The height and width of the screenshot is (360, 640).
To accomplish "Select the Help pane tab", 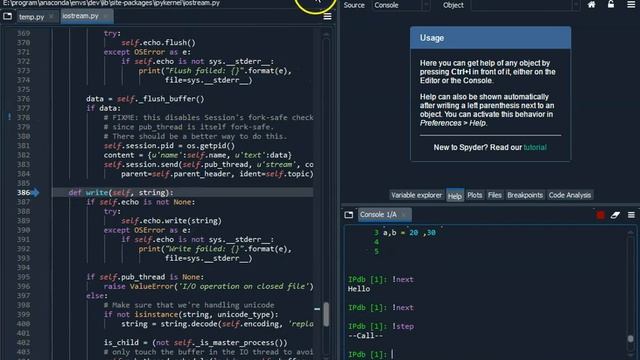I will [x=454, y=196].
